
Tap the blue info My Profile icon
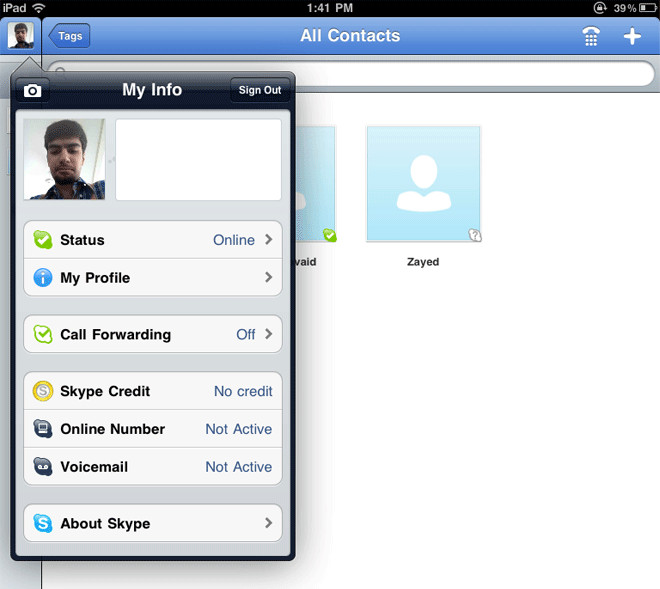[x=43, y=278]
